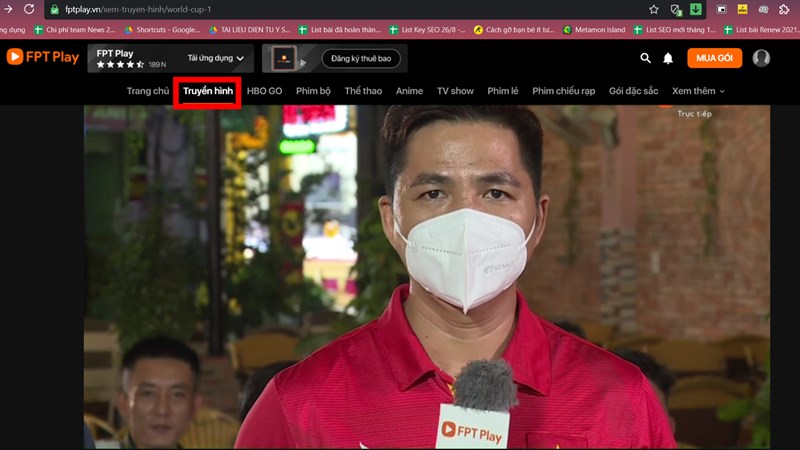The image size is (800, 450).
Task: Open the Chi phí team News bookmark
Action: (74, 30)
